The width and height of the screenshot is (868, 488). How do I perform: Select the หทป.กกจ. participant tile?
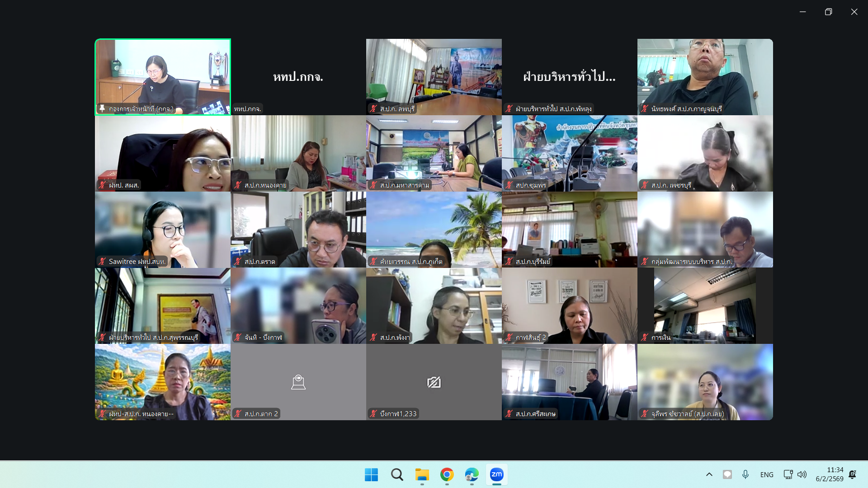pyautogui.click(x=298, y=77)
